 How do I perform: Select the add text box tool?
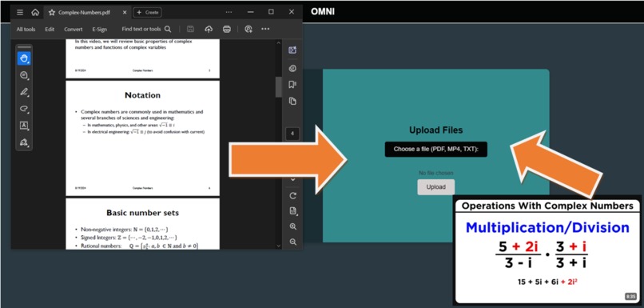tap(24, 126)
